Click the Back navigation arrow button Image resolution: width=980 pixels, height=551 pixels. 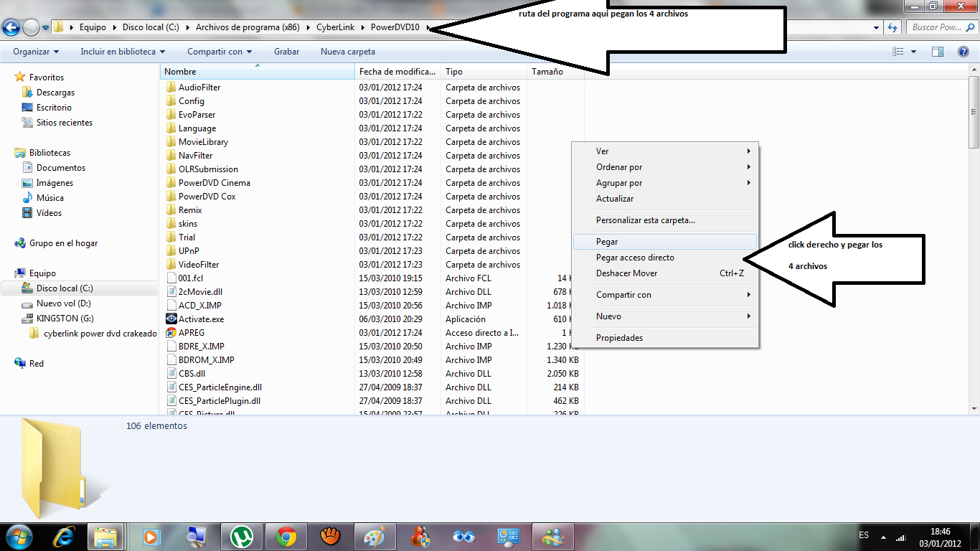tap(11, 27)
